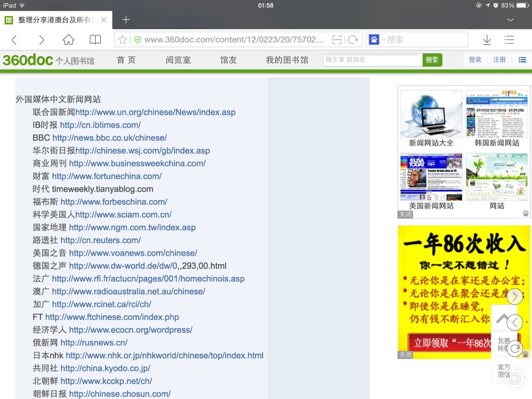
Task: Open the sciam.com.cn link
Action: coord(124,215)
